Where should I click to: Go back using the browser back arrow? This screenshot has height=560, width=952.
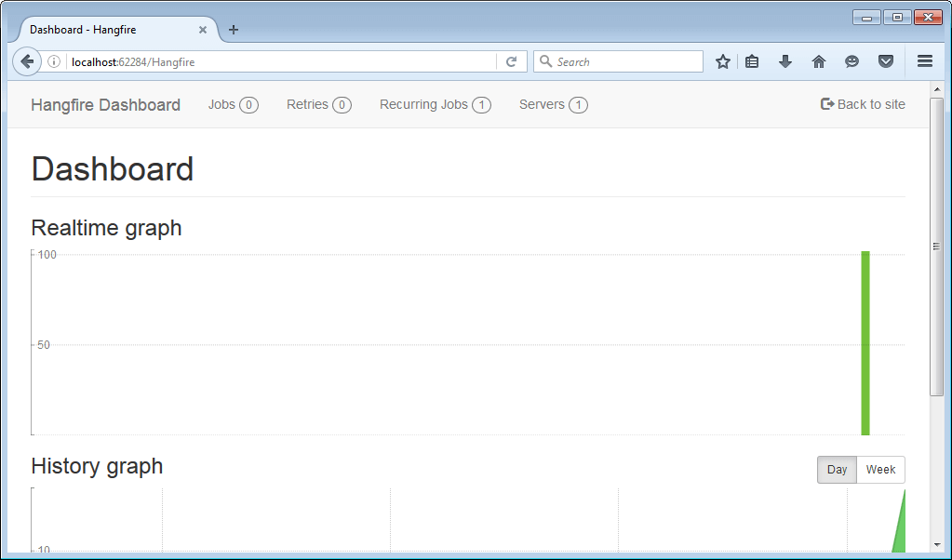point(27,61)
